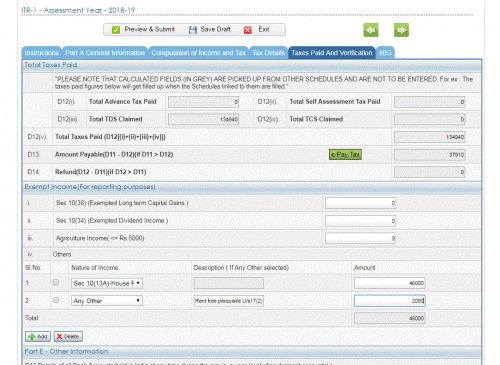
Task: Select Taxes Paid And Verification tab
Action: [x=332, y=53]
